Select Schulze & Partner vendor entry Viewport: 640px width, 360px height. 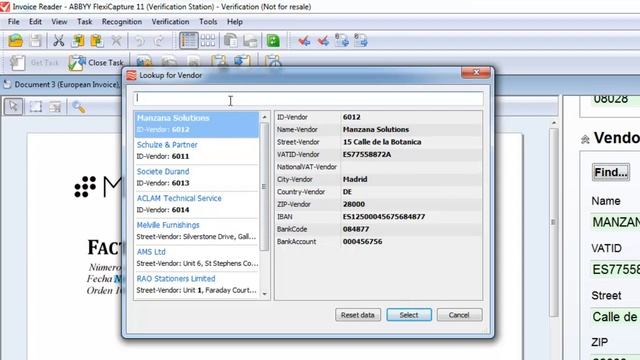coord(196,151)
